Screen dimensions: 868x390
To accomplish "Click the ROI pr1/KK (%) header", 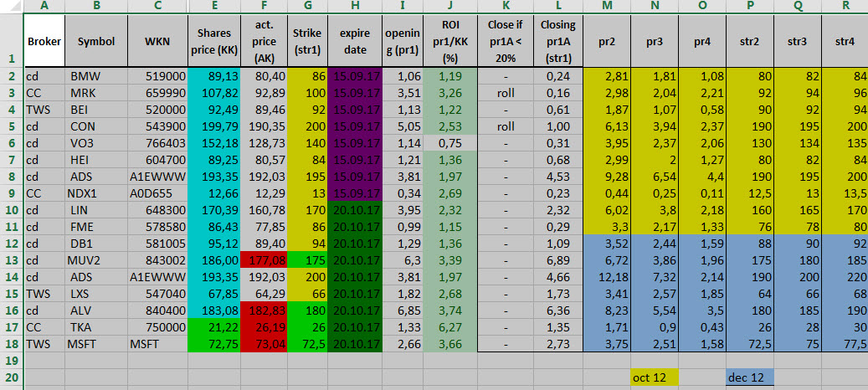I will pos(450,41).
